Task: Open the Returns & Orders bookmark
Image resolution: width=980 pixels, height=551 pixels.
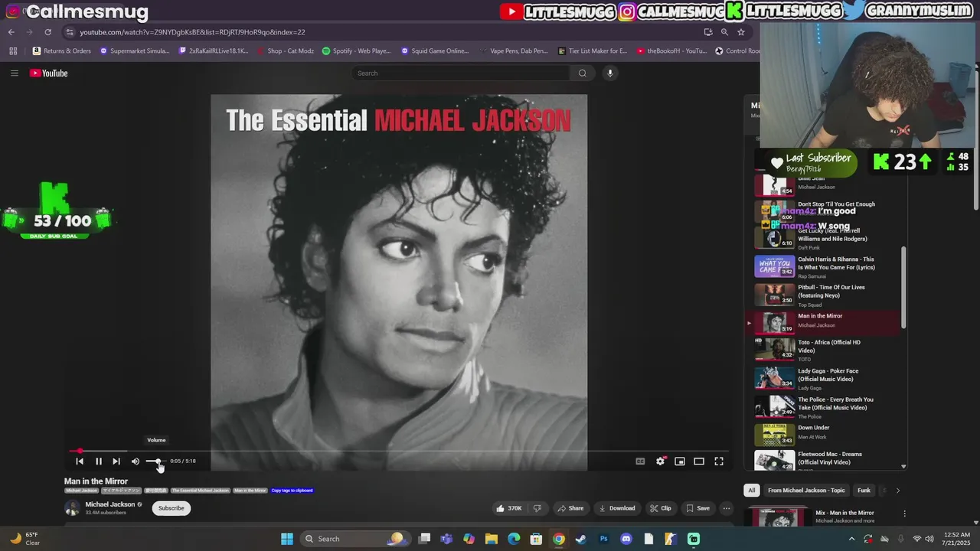Action: pyautogui.click(x=62, y=51)
